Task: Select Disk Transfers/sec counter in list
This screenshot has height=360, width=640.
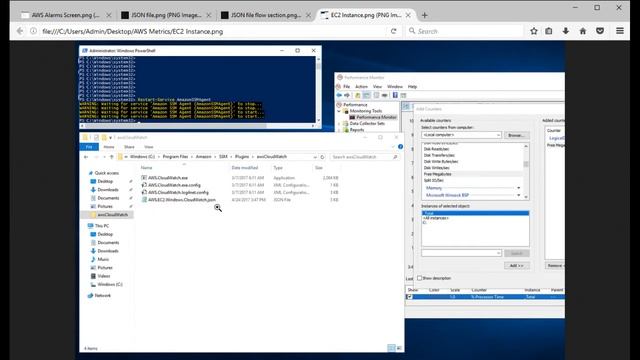Action: tap(439, 155)
